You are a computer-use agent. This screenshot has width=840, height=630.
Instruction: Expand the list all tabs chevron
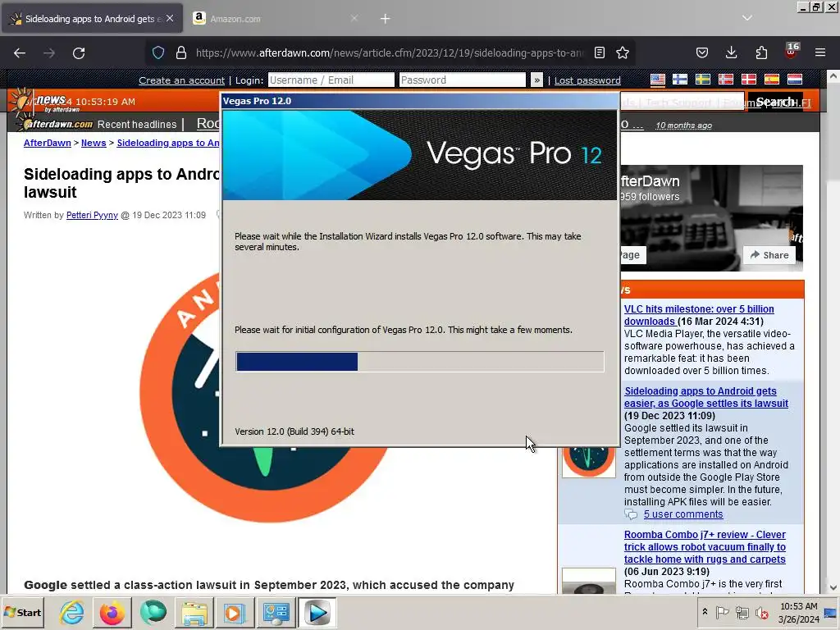click(747, 18)
